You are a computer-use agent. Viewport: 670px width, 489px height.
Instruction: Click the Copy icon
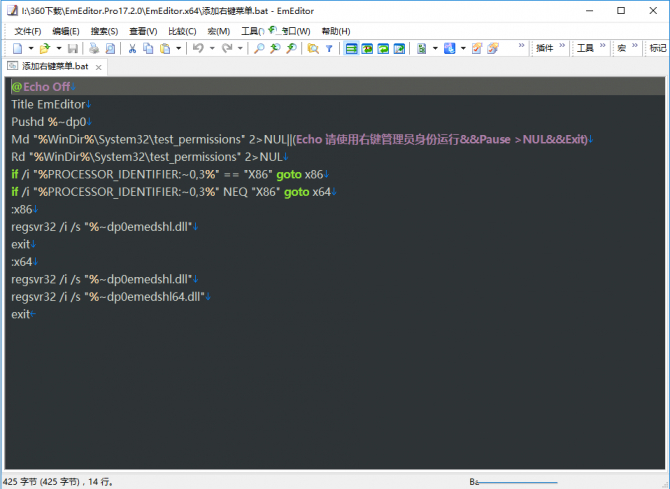point(148,48)
